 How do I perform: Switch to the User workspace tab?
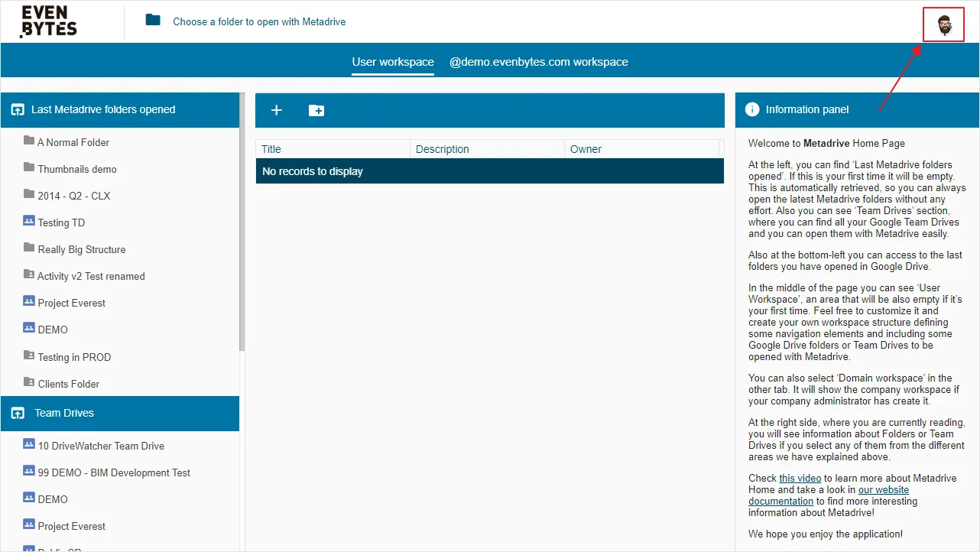pyautogui.click(x=393, y=62)
